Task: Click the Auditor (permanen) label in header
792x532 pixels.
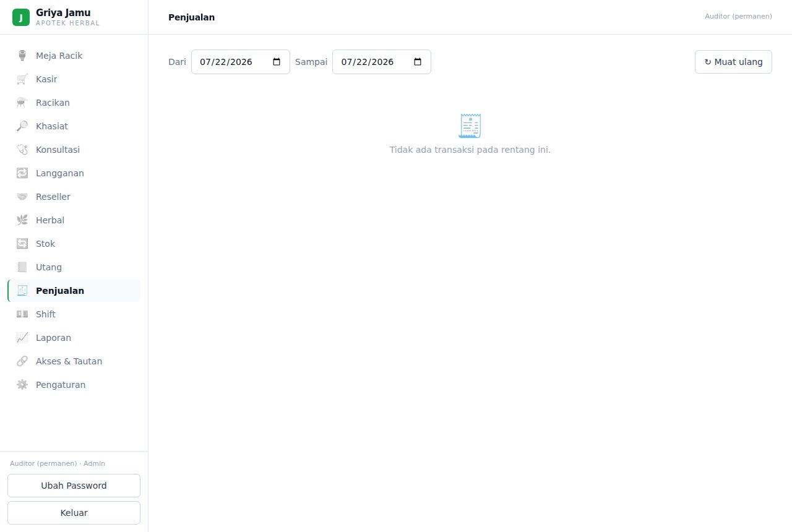Action: point(738,16)
